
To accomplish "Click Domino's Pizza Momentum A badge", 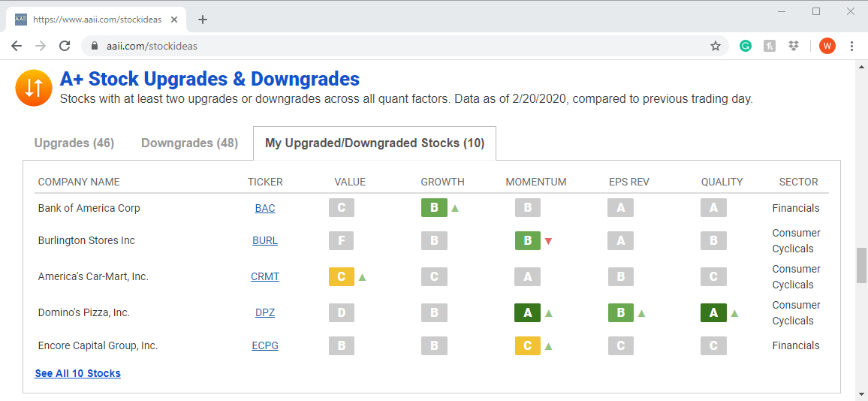I will tap(528, 312).
